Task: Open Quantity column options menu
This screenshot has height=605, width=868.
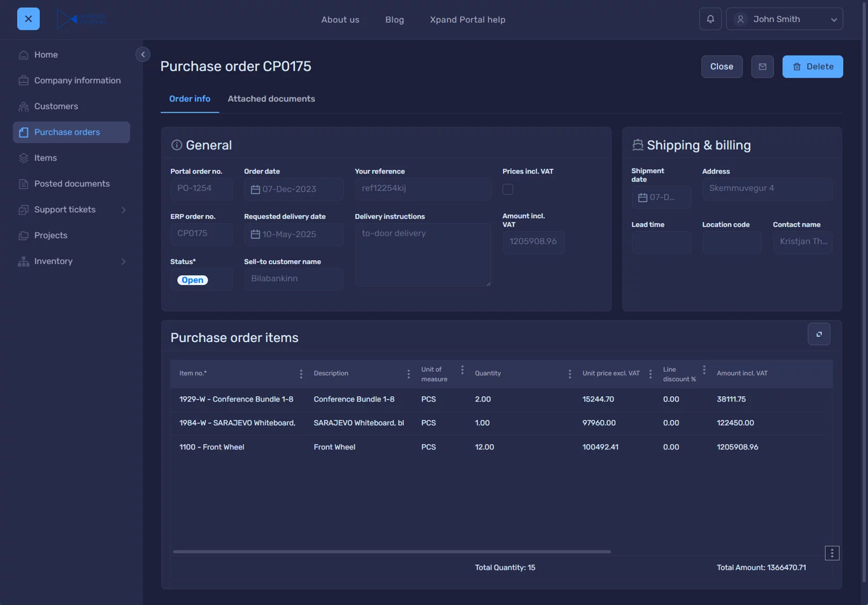Action: coord(569,374)
